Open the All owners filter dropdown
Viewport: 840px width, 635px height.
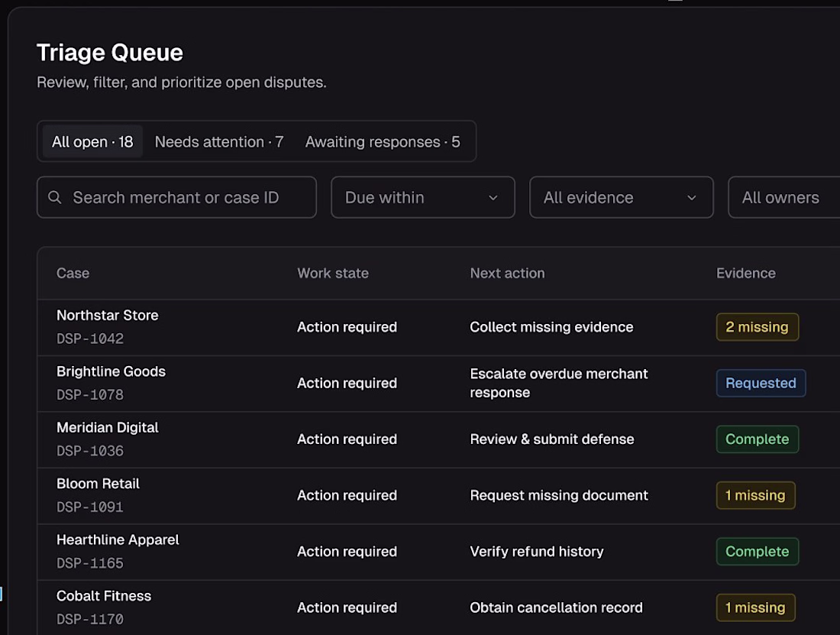click(x=783, y=197)
